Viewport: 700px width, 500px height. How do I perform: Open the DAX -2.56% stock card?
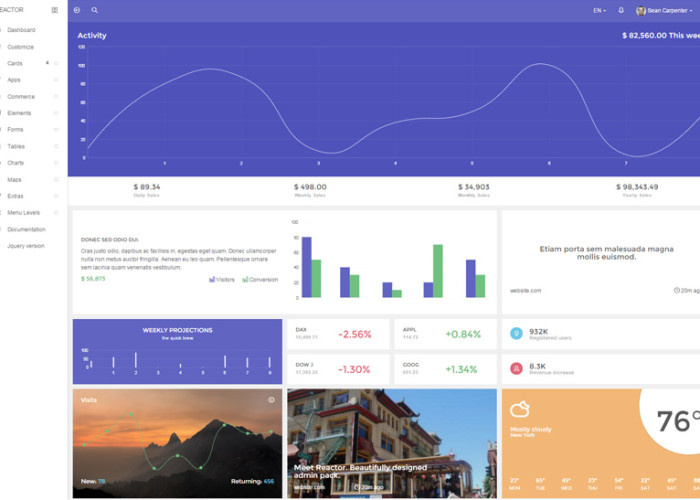click(338, 334)
